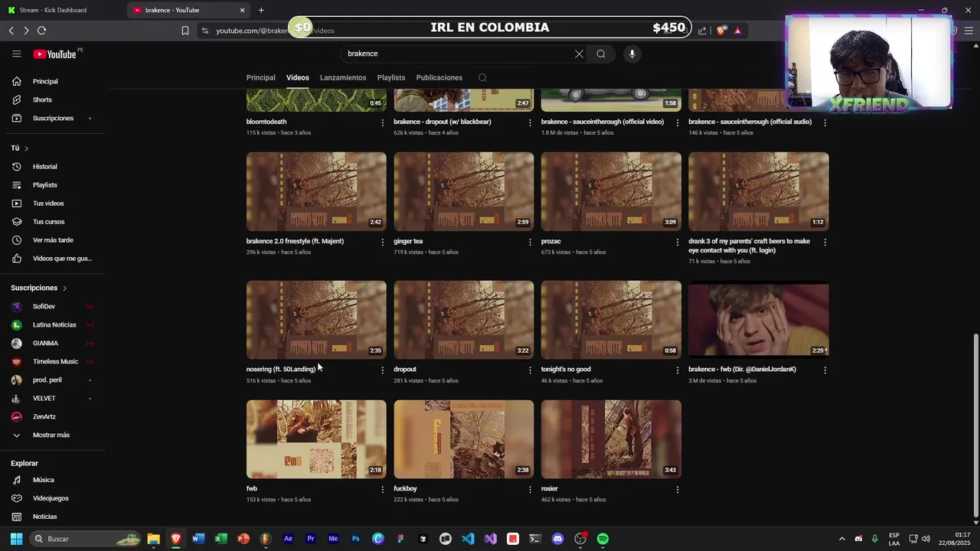Launch Photoshop from the taskbar

tap(355, 539)
